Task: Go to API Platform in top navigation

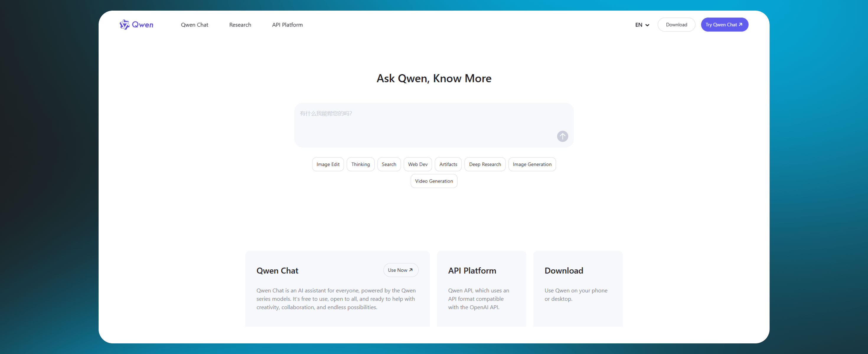Action: [287, 25]
